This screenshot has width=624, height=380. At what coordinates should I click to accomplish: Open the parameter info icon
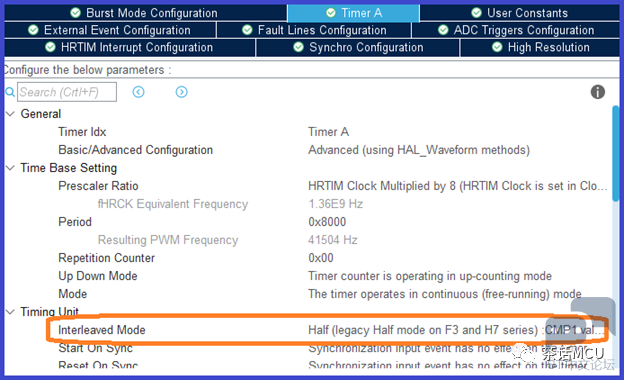598,92
